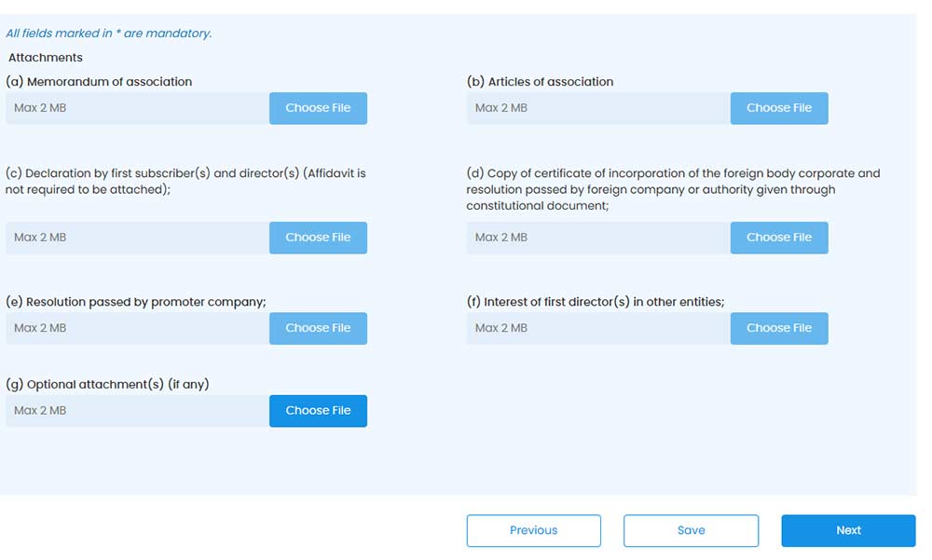932x560 pixels.
Task: Choose file for Interest of first director(s)
Action: point(778,328)
